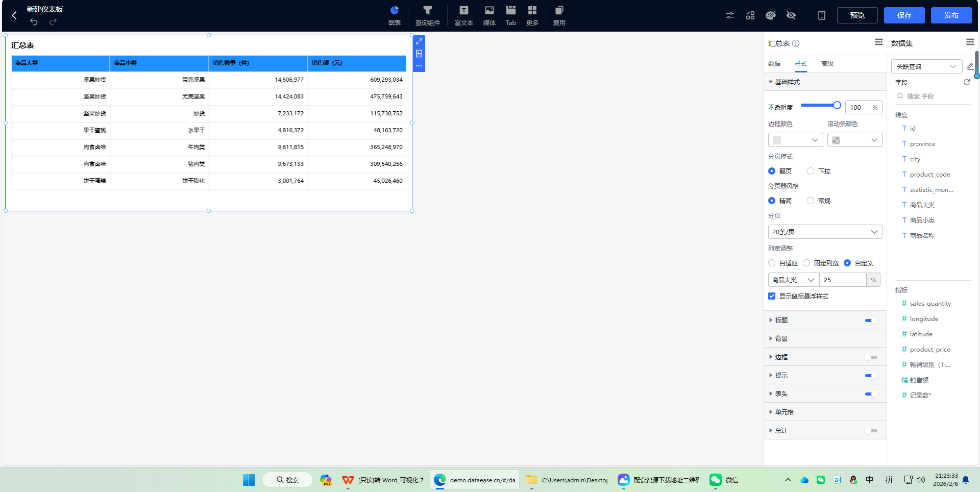
Task: Expand the 表头 section arrow
Action: [771, 393]
